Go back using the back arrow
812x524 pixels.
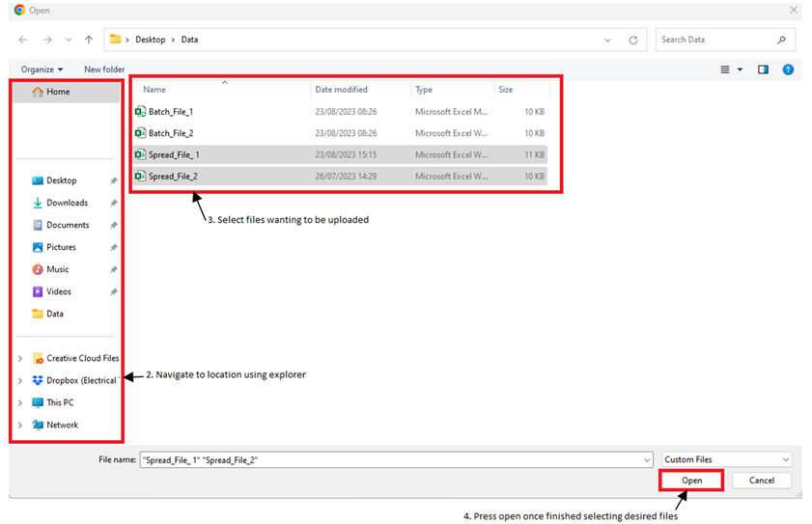23,40
